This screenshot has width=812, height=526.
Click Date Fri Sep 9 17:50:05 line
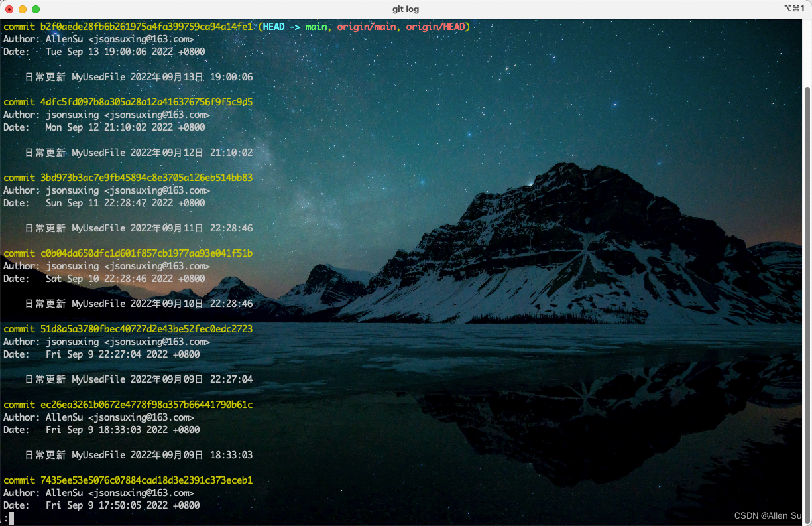[101, 505]
